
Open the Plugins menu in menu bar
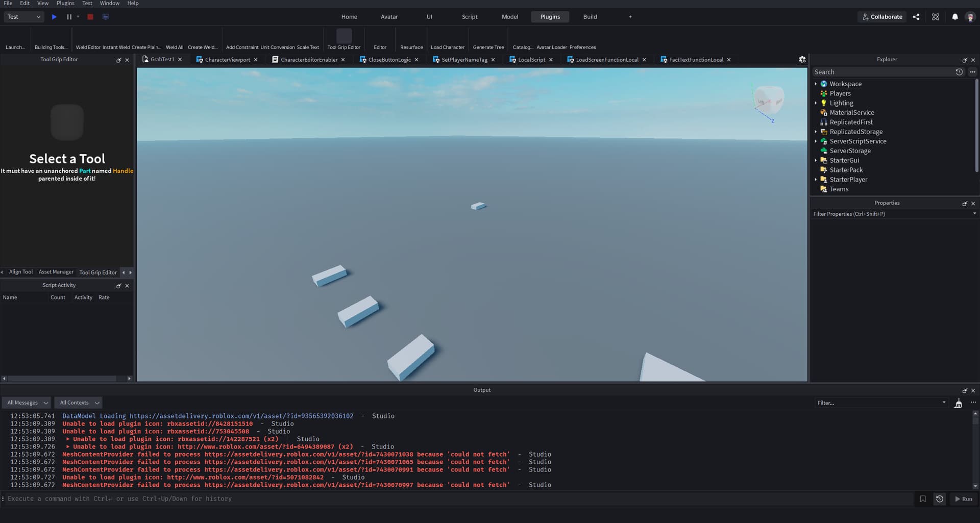click(x=65, y=3)
